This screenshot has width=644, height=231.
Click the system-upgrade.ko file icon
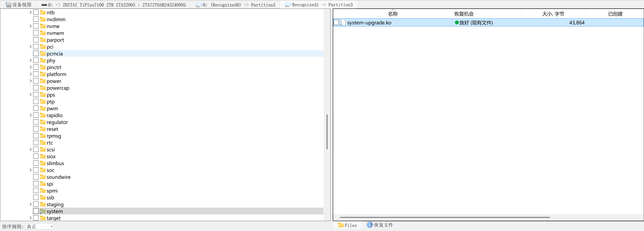(343, 23)
